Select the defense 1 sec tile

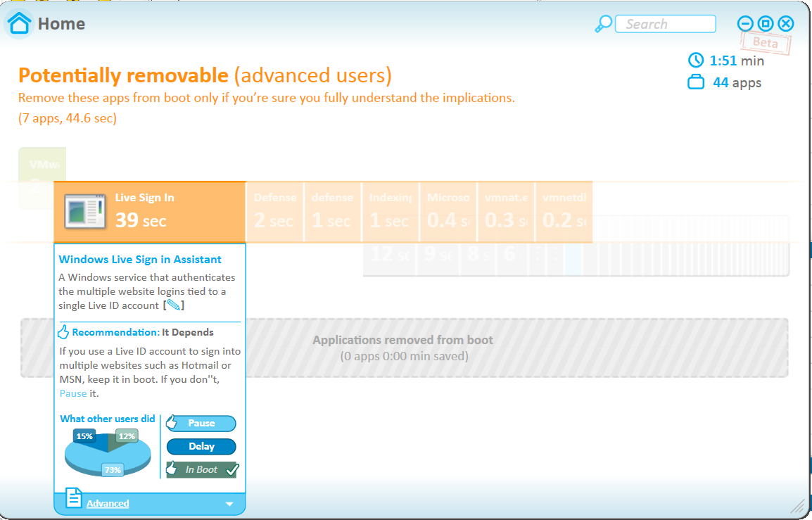(332, 212)
